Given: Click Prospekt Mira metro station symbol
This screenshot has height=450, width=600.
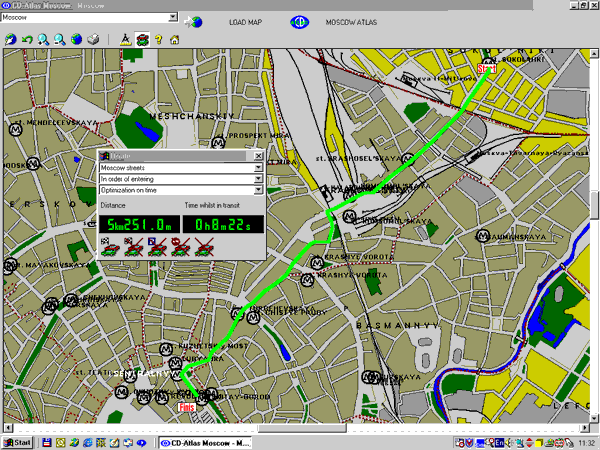Looking at the screenshot, I should [218, 143].
